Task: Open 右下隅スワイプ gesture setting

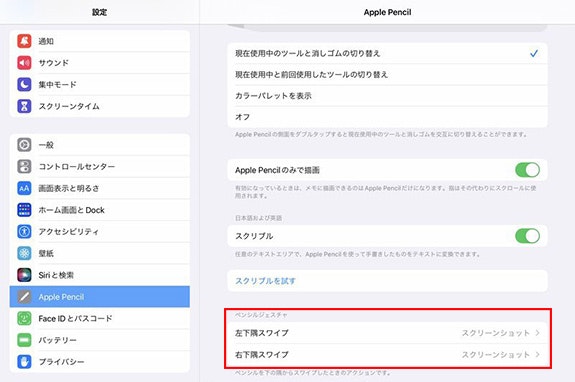Action: [x=388, y=355]
